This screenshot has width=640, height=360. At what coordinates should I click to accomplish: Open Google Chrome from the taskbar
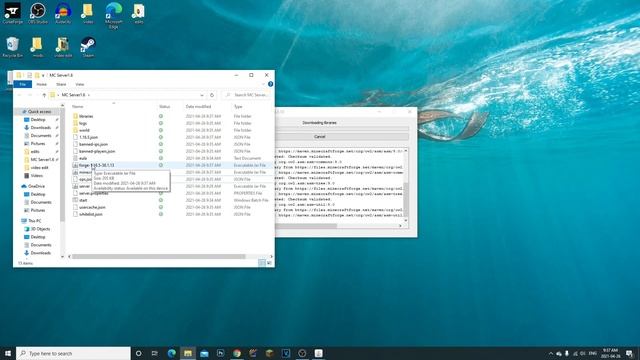pos(237,353)
